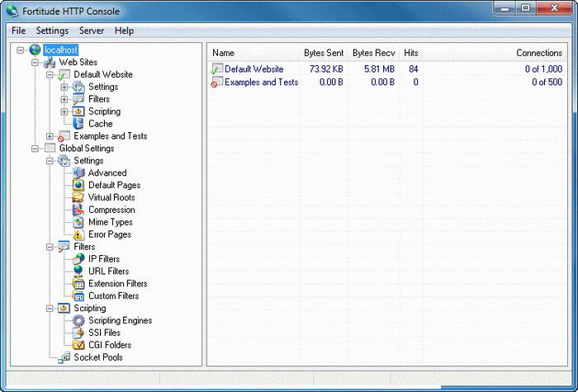This screenshot has height=392, width=578.
Task: Click the 84 hits value for Default Website
Action: point(414,68)
